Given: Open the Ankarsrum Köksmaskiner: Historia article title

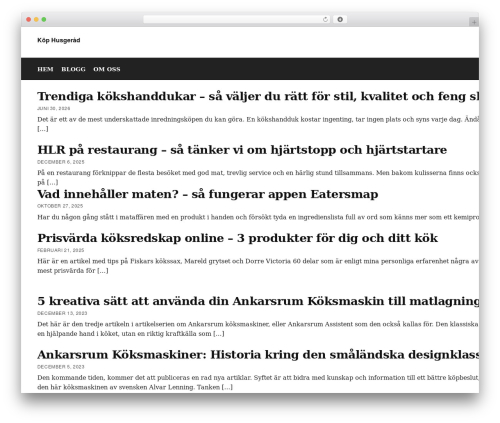Looking at the screenshot, I should pyautogui.click(x=258, y=355).
